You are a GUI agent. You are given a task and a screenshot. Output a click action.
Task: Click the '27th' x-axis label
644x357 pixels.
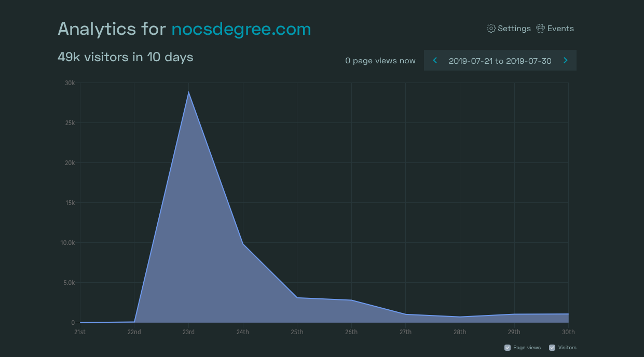405,332
